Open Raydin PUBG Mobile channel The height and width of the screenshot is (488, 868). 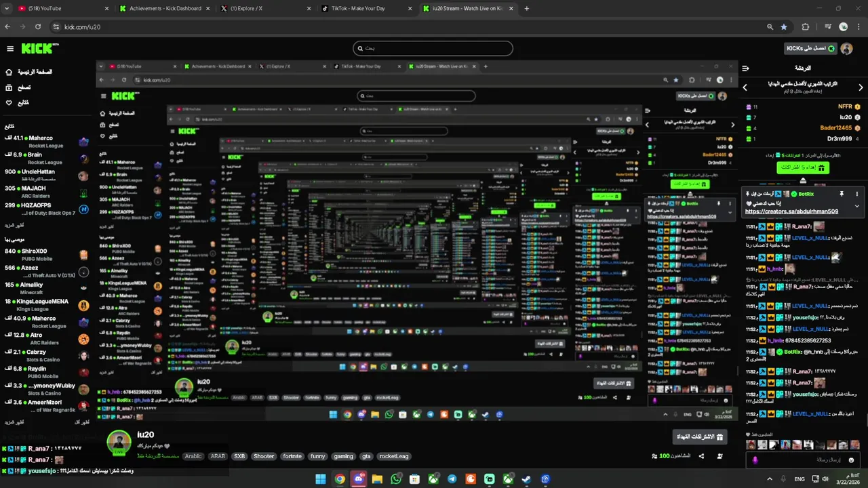click(x=46, y=372)
